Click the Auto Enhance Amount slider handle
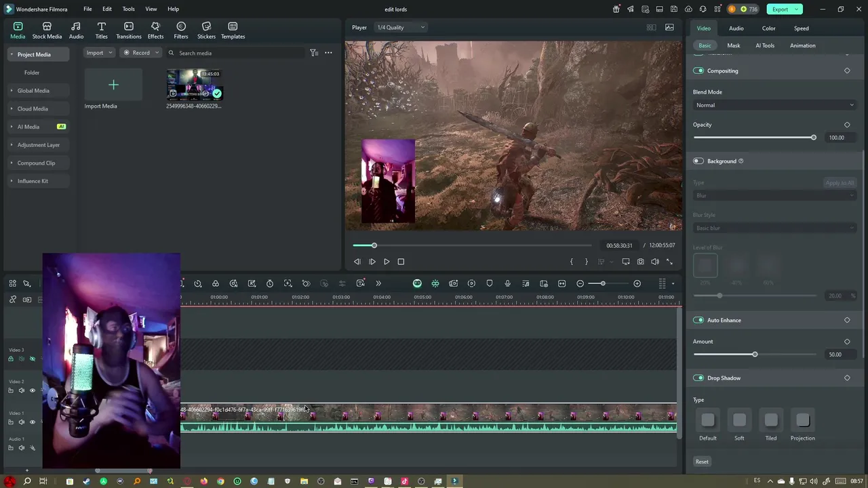The image size is (868, 488). tap(754, 354)
